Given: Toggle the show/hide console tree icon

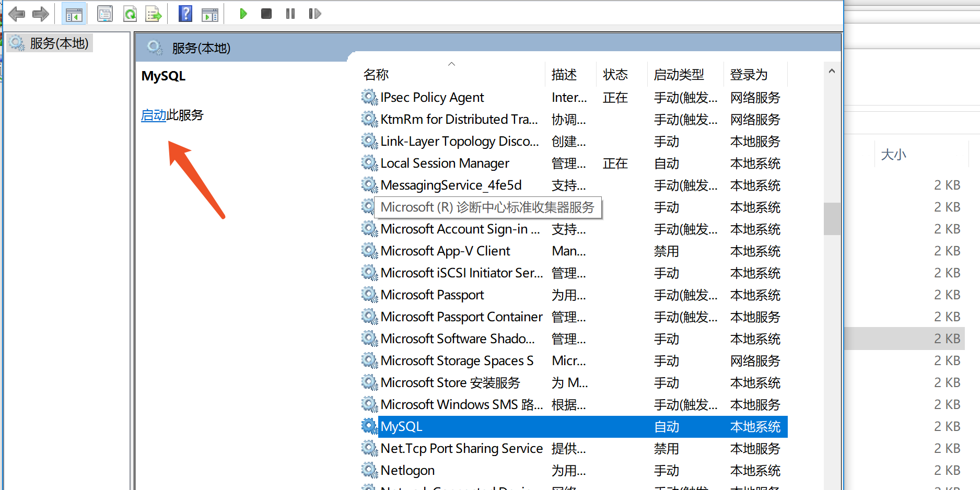Looking at the screenshot, I should (73, 14).
